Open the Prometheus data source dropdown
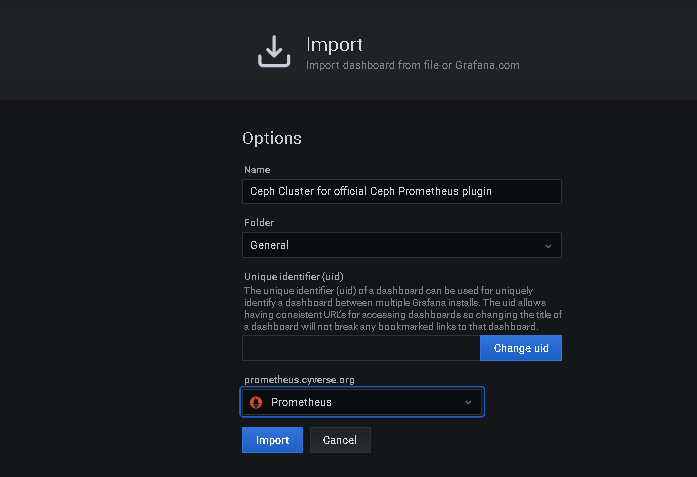The image size is (697, 477). coord(362,402)
